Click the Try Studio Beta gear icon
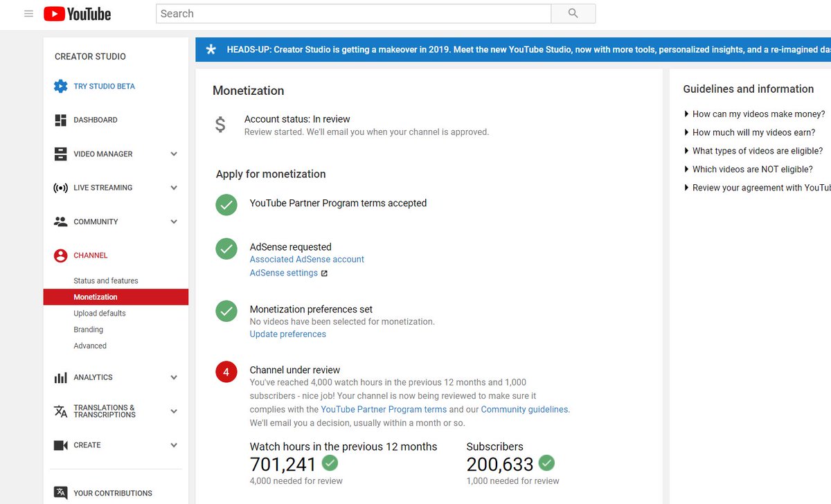Screen dimensions: 831x504 tap(60, 87)
